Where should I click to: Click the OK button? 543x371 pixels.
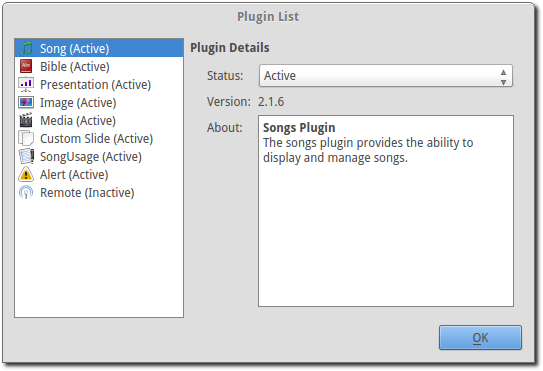click(x=480, y=337)
